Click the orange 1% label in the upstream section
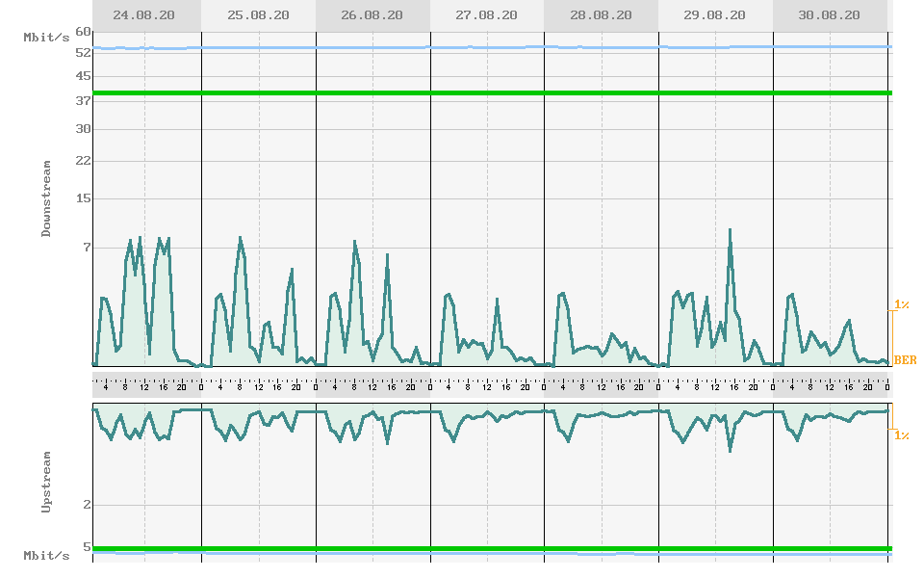Image resolution: width=924 pixels, height=578 pixels. (902, 435)
